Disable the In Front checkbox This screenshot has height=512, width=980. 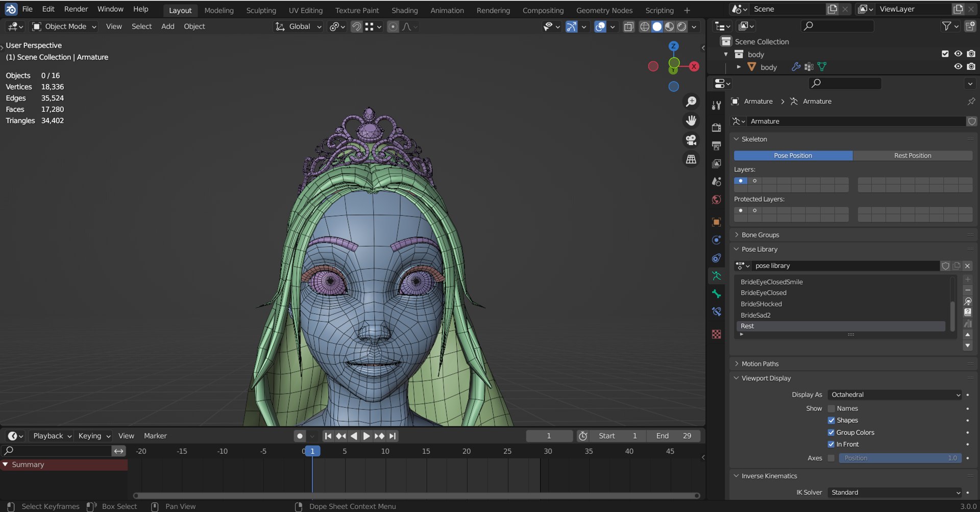point(831,444)
